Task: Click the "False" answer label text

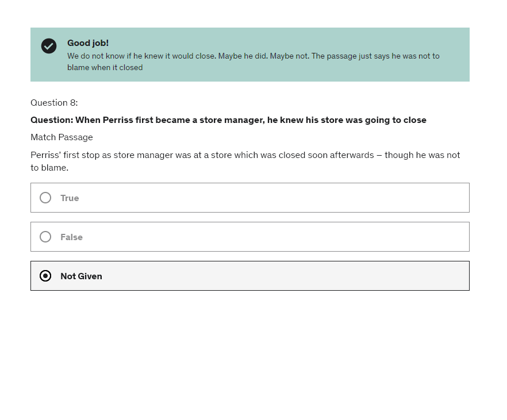Action: 71,237
